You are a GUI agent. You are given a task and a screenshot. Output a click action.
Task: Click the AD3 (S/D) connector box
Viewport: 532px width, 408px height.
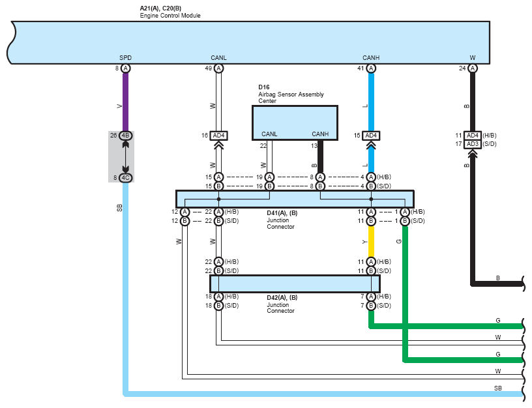pos(473,144)
